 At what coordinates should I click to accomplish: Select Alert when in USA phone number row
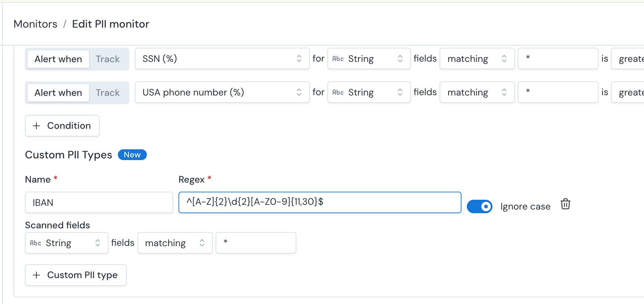[x=58, y=93]
